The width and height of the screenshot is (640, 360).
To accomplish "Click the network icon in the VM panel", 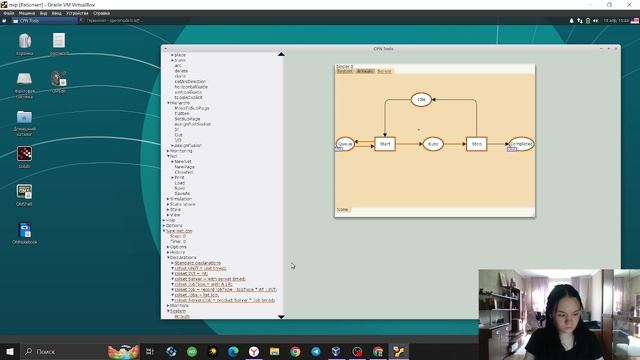I will click(580, 20).
